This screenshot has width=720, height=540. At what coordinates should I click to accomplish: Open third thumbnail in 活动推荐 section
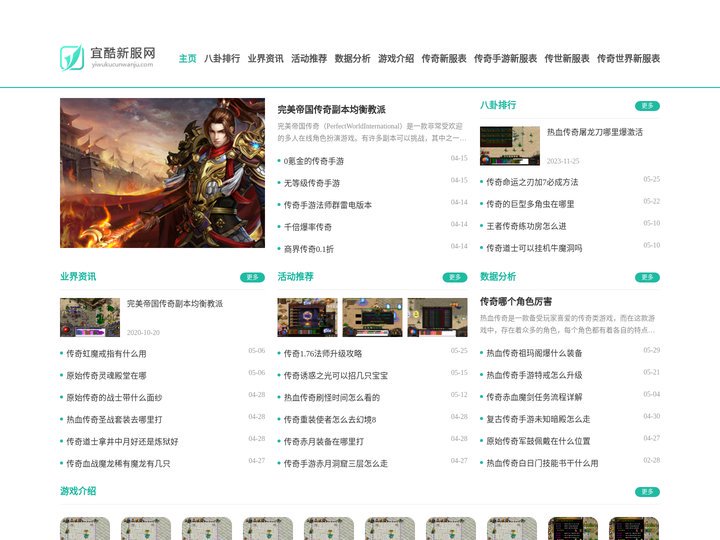pyautogui.click(x=438, y=317)
